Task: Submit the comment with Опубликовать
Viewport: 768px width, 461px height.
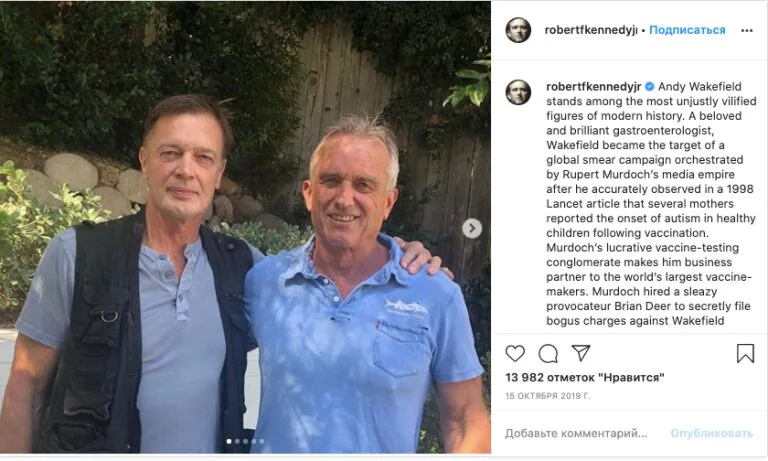Action: (711, 433)
